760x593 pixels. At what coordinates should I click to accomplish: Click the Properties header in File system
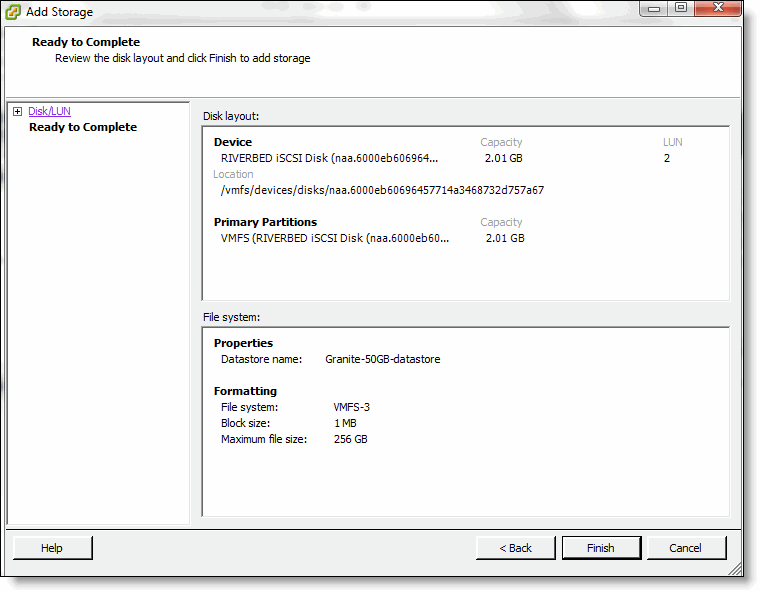243,343
